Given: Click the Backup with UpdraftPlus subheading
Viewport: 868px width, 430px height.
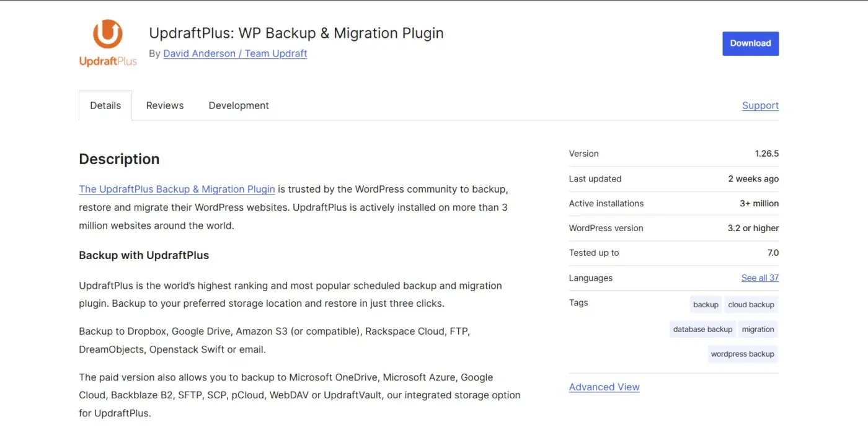Looking at the screenshot, I should pos(144,255).
